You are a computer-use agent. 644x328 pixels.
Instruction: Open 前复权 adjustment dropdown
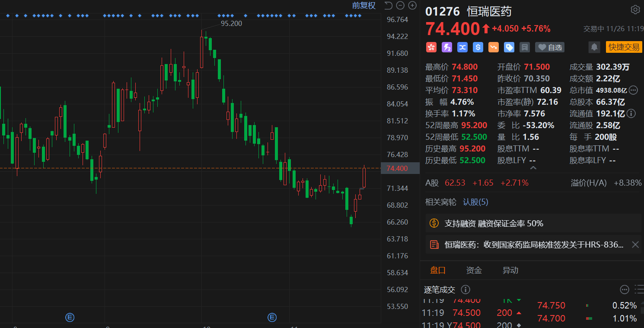tap(364, 6)
